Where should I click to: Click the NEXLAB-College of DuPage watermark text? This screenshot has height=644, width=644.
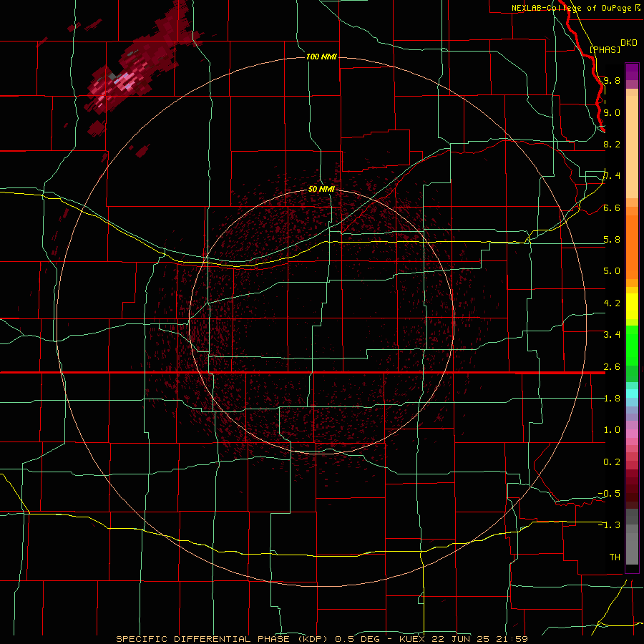[x=575, y=8]
